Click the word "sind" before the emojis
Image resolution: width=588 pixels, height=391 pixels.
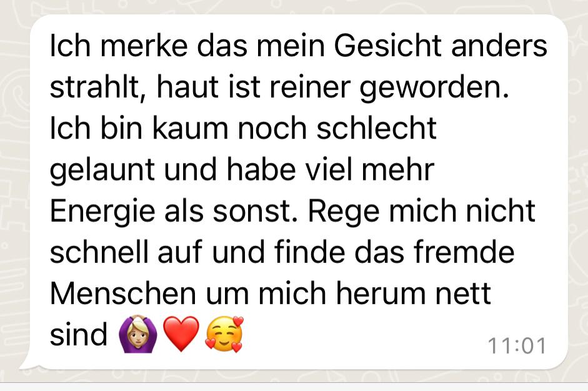78,334
